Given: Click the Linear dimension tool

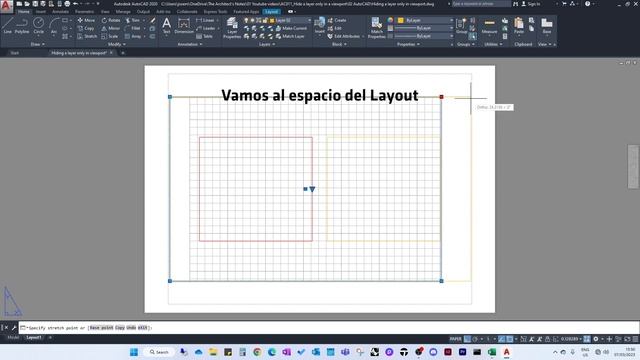Looking at the screenshot, I should (205, 20).
